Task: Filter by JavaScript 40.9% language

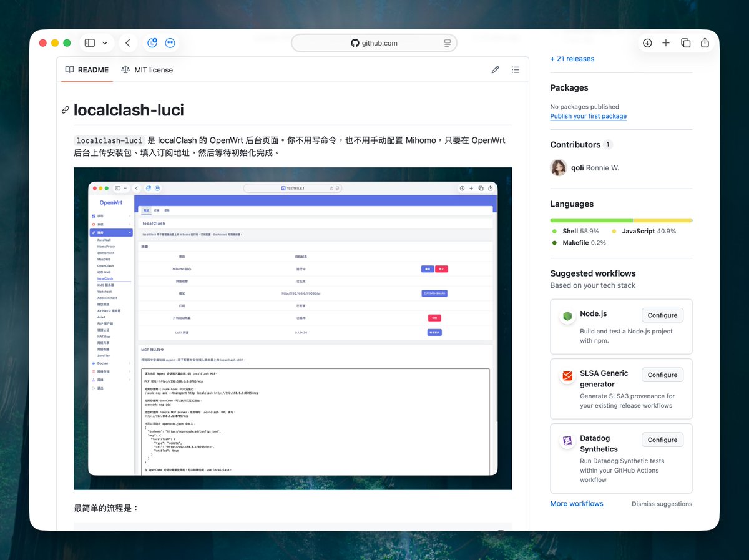Action: tap(644, 231)
